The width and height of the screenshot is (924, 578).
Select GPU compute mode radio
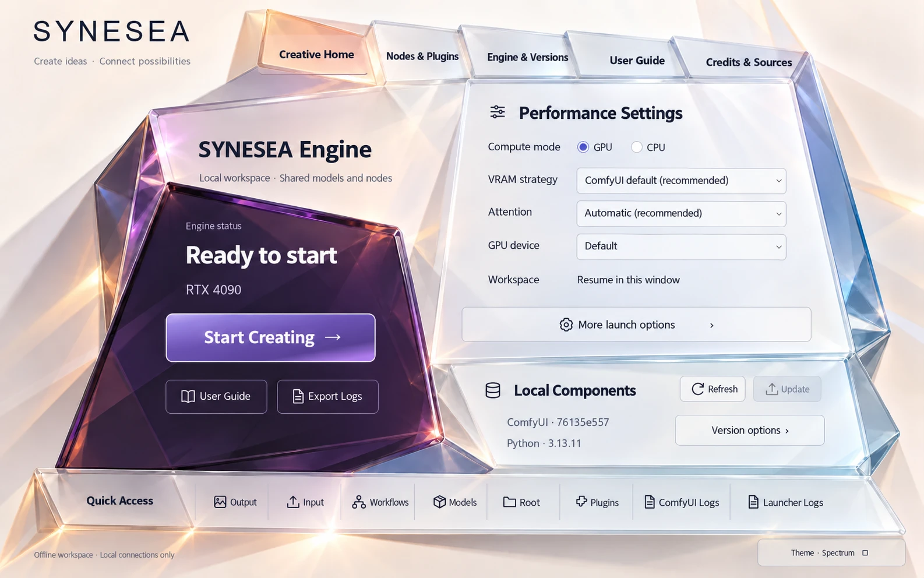(583, 147)
